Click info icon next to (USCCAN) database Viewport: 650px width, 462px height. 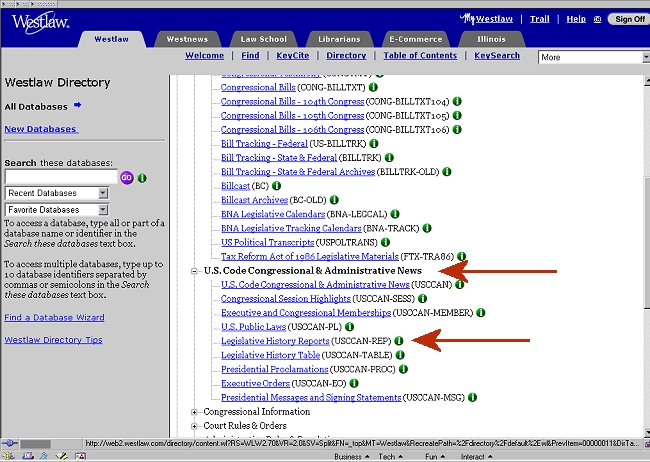[x=459, y=284]
